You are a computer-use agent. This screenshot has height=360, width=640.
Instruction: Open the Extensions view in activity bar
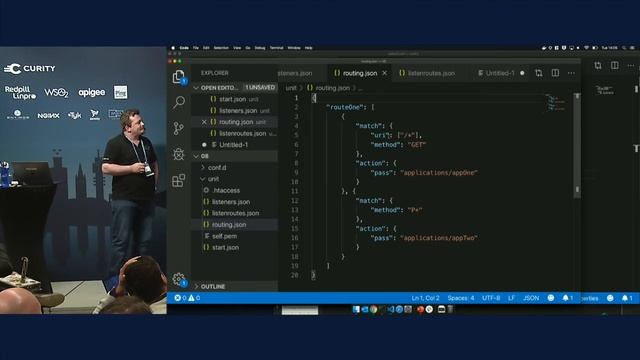click(178, 180)
